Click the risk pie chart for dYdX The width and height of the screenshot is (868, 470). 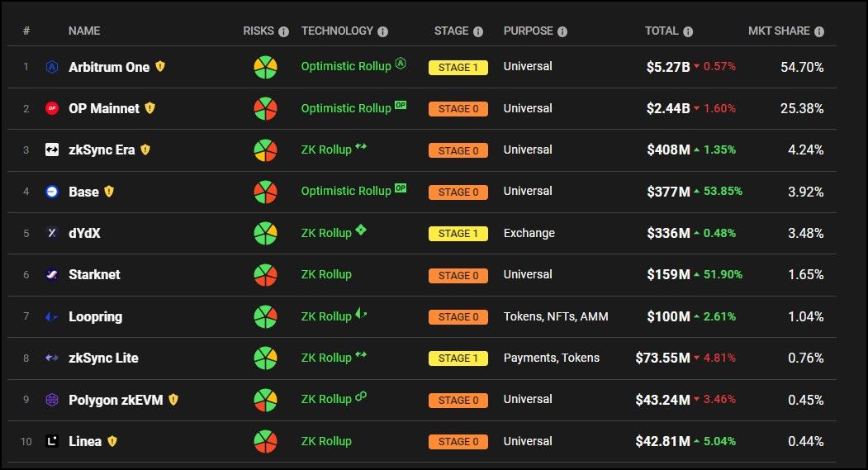point(265,233)
